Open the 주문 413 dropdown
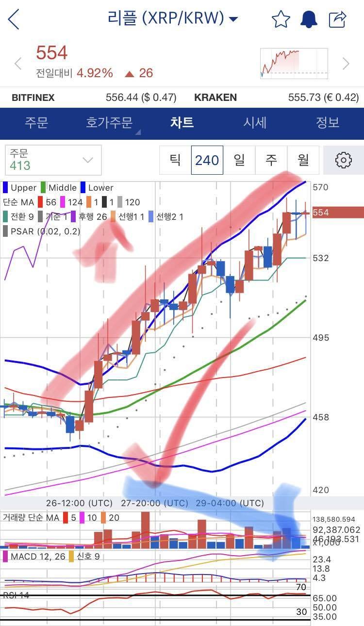The image size is (364, 626). pyautogui.click(x=53, y=160)
